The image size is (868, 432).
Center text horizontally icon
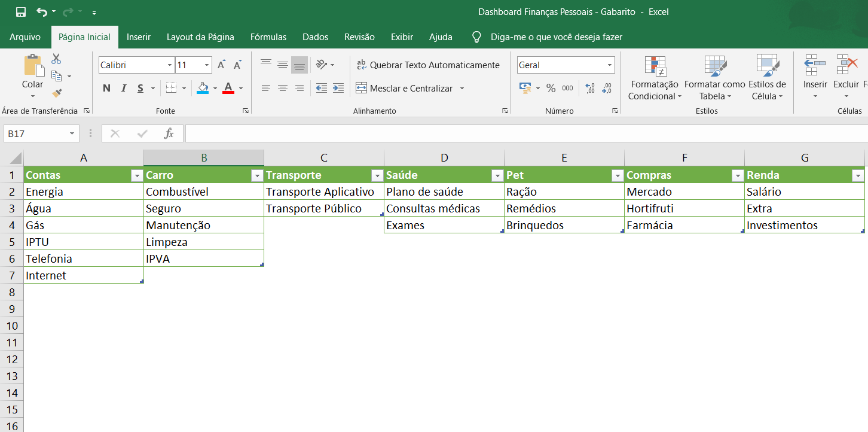[283, 89]
